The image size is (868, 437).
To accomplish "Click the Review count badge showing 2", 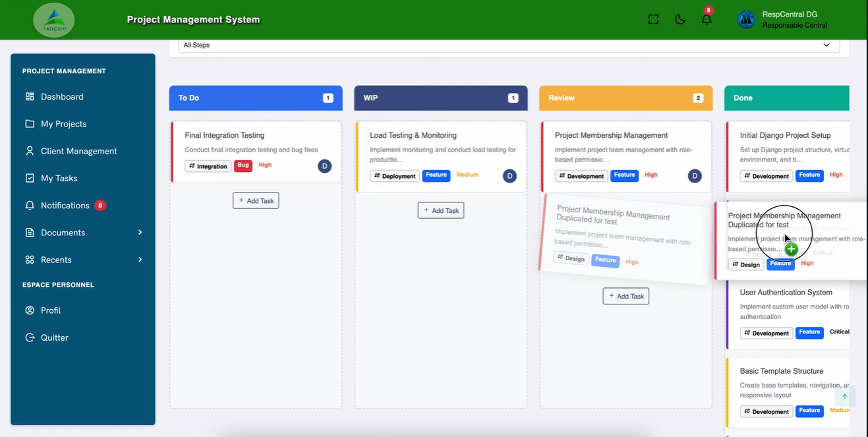I will pos(699,98).
